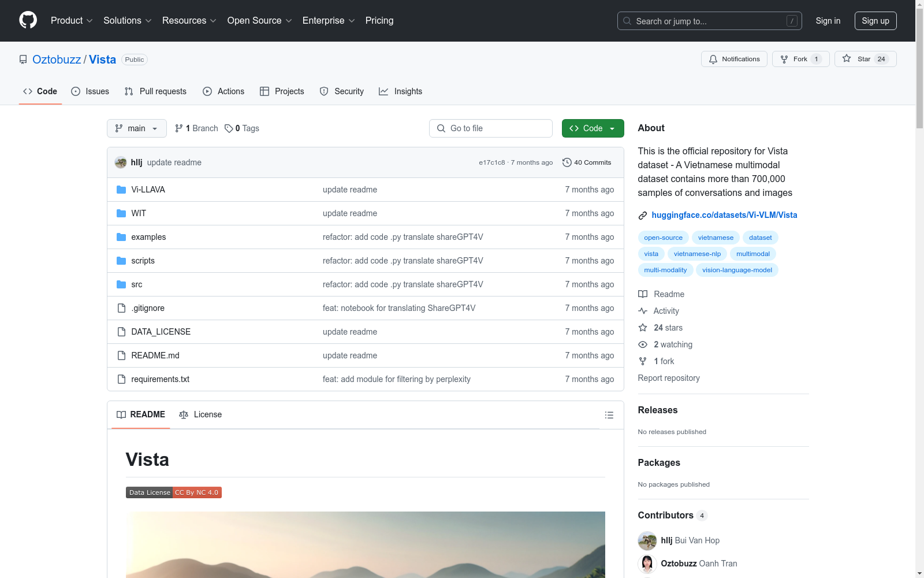Open the Insights tab
Screen dimensions: 924x578
tap(400, 91)
